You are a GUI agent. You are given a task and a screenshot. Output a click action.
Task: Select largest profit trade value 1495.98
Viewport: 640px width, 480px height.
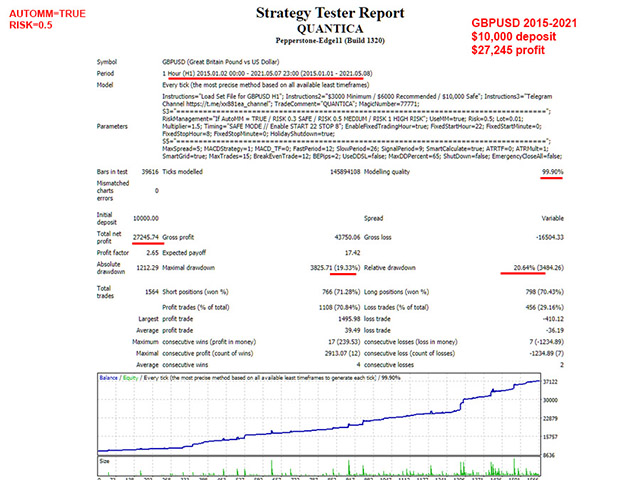tap(349, 319)
